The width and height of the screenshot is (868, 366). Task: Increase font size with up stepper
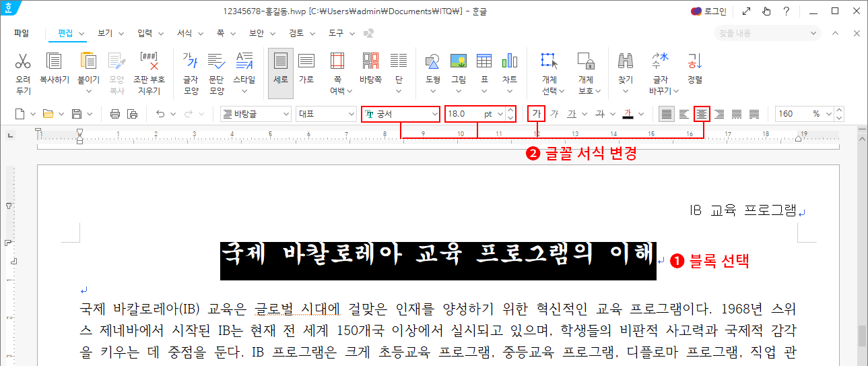point(510,110)
